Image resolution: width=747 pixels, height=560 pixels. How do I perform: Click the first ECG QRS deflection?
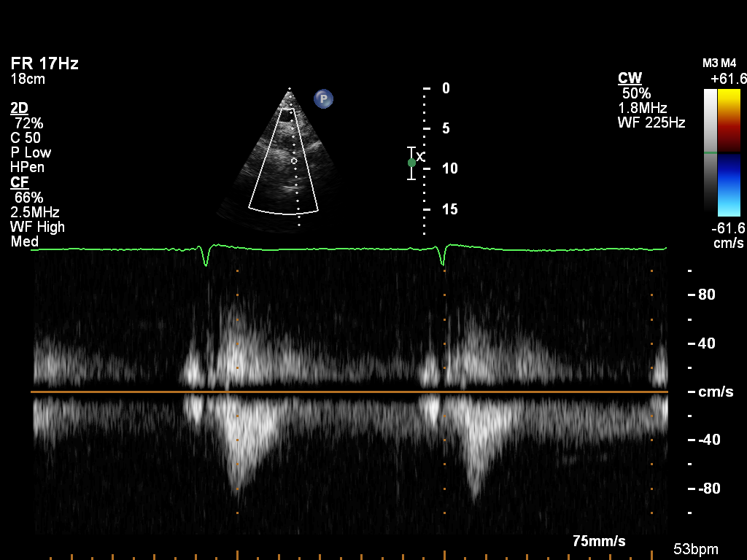coord(206,256)
